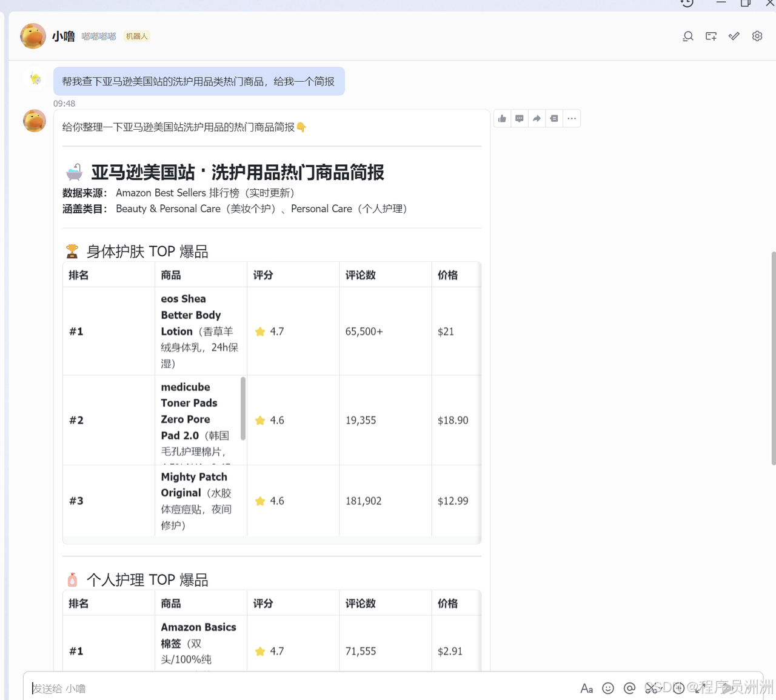Click the user avatar beside sent message
Screen dimensions: 776x700
(35, 79)
